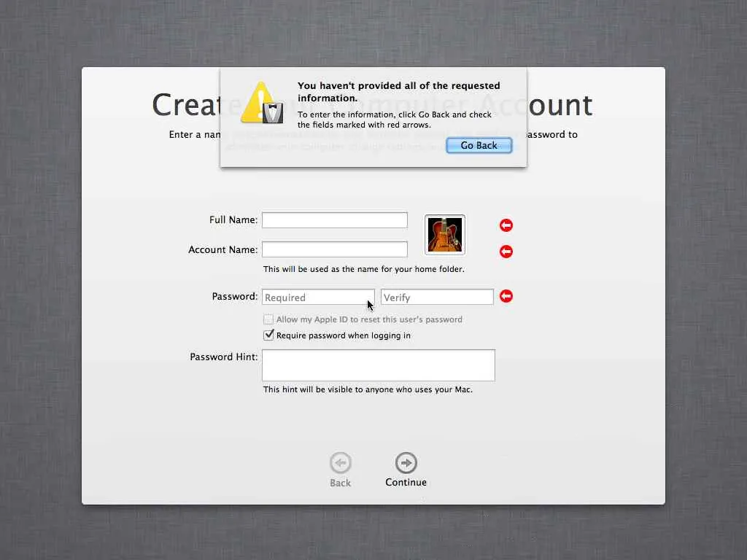
Task: Choose the guitar account picture thumbnail
Action: point(444,235)
